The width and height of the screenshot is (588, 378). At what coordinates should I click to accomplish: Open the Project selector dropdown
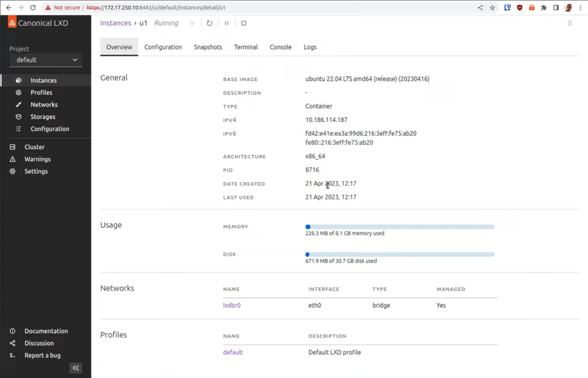(45, 59)
